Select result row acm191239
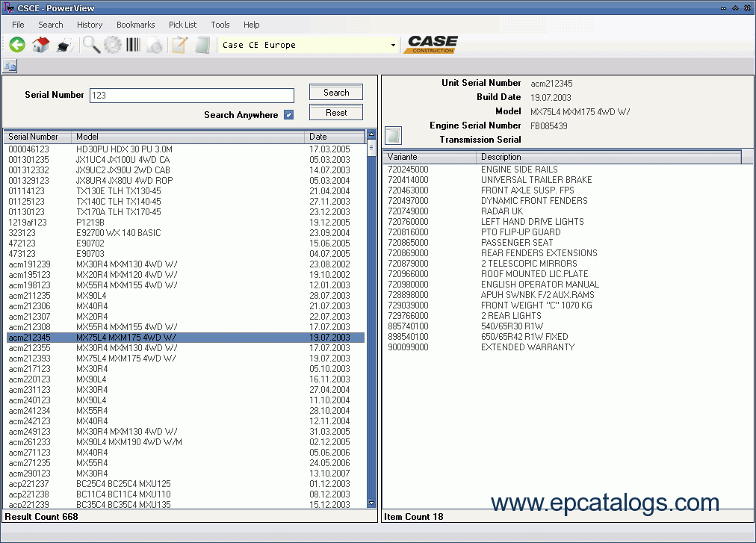This screenshot has height=543, width=756. pos(185,264)
